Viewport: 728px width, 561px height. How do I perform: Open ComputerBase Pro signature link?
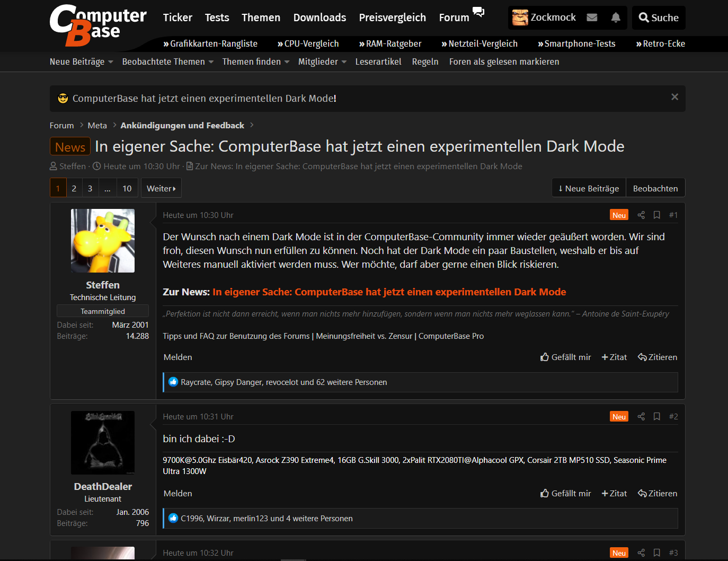[451, 336]
